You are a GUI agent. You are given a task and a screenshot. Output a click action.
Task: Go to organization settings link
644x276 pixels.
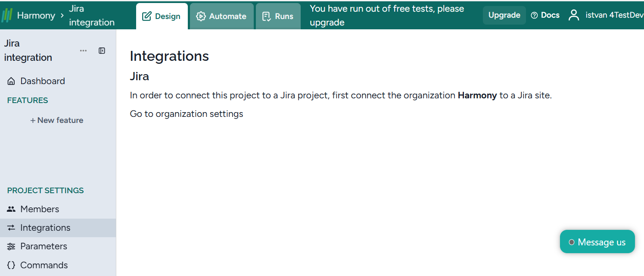[x=187, y=114]
